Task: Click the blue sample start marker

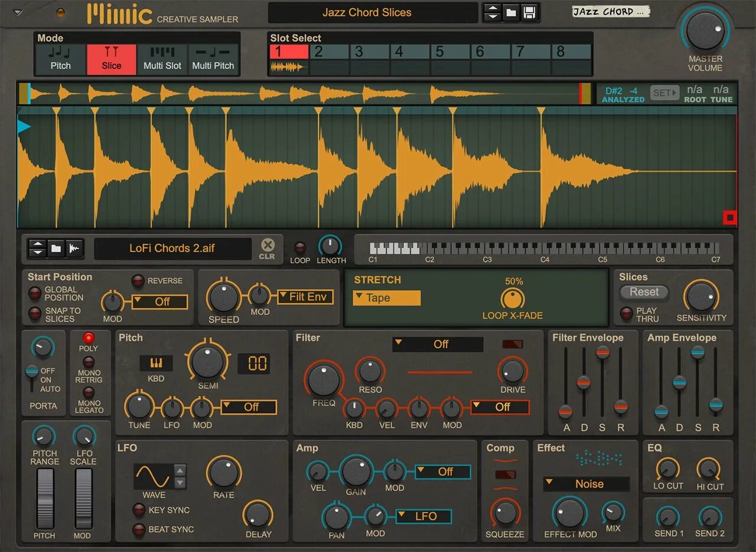Action: (24, 126)
